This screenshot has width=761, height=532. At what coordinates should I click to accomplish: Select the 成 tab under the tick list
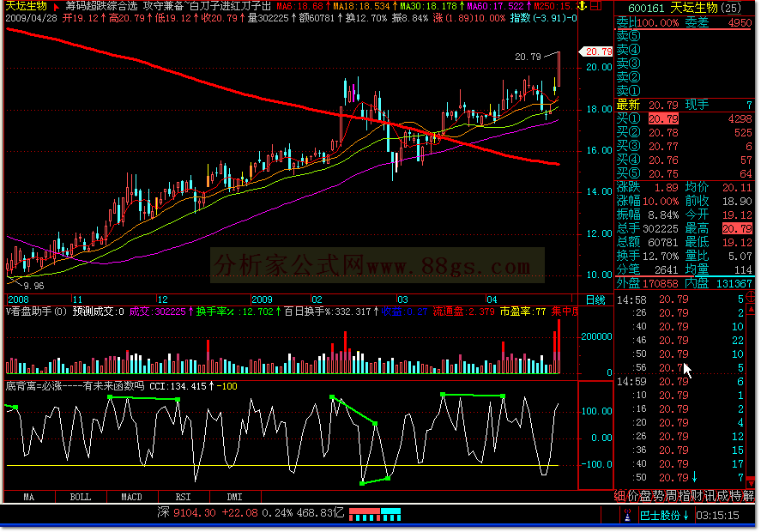722,496
